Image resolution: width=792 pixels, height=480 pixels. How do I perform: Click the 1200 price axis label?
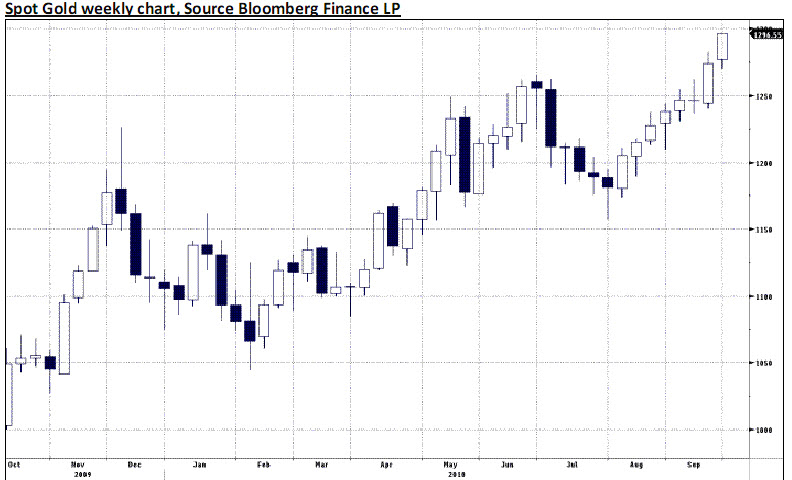click(x=764, y=164)
